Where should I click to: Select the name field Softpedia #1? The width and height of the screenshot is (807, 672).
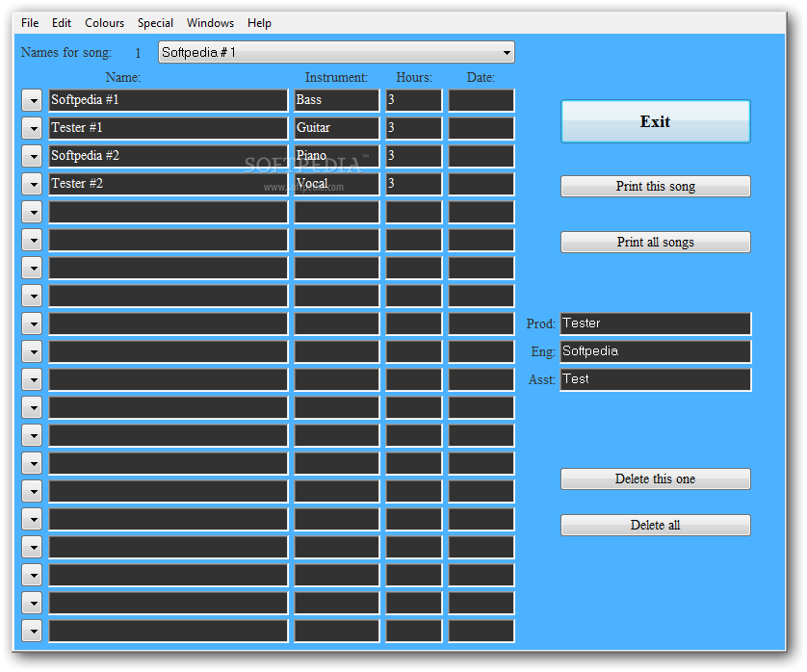(169, 100)
